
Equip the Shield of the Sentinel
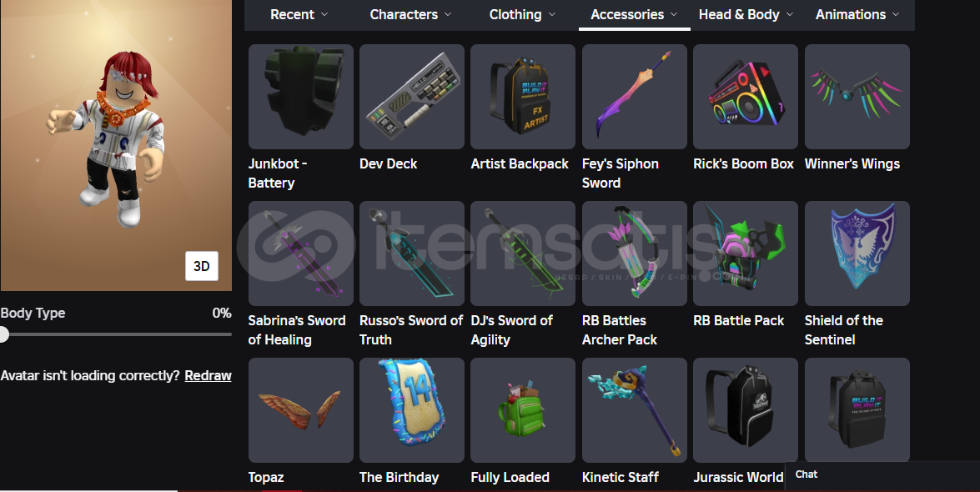coord(857,254)
